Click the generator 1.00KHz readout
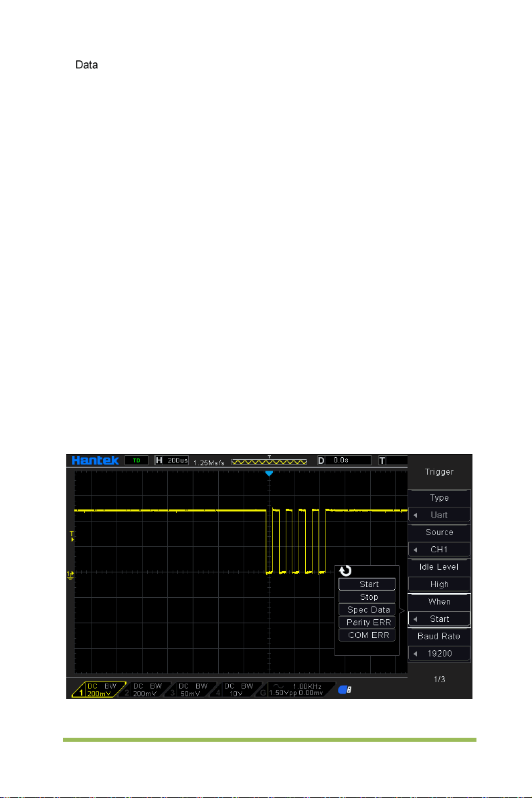Viewport: 532px width, 798px height. click(x=306, y=687)
